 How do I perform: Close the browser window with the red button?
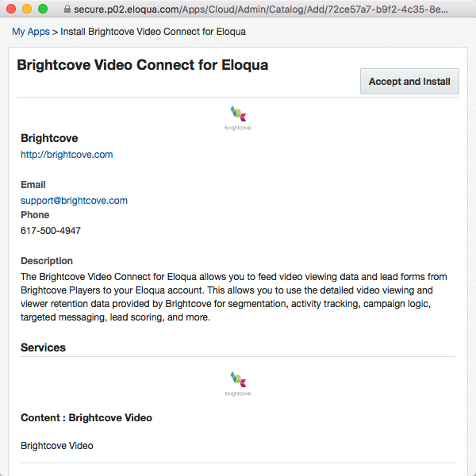11,9
